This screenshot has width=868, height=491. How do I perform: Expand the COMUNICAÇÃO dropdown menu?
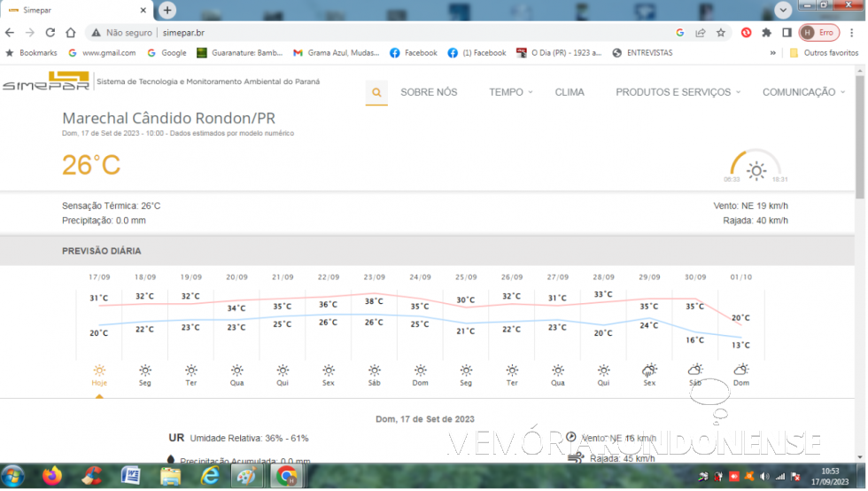coord(803,92)
